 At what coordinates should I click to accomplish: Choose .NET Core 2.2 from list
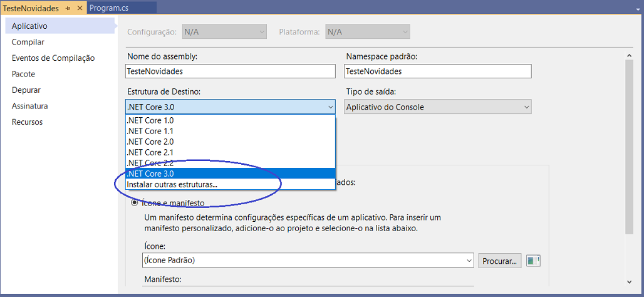click(x=231, y=163)
